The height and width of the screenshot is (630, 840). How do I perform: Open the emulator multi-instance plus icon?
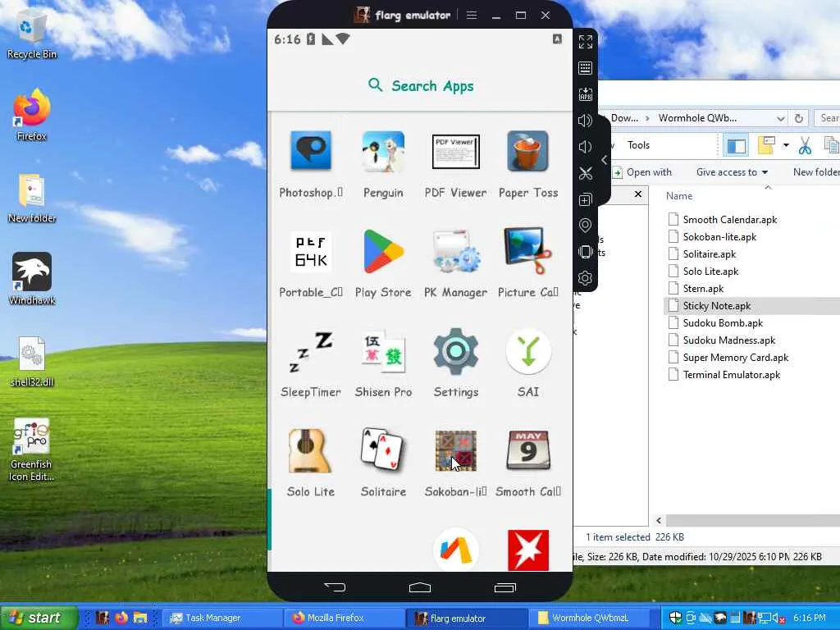[586, 199]
